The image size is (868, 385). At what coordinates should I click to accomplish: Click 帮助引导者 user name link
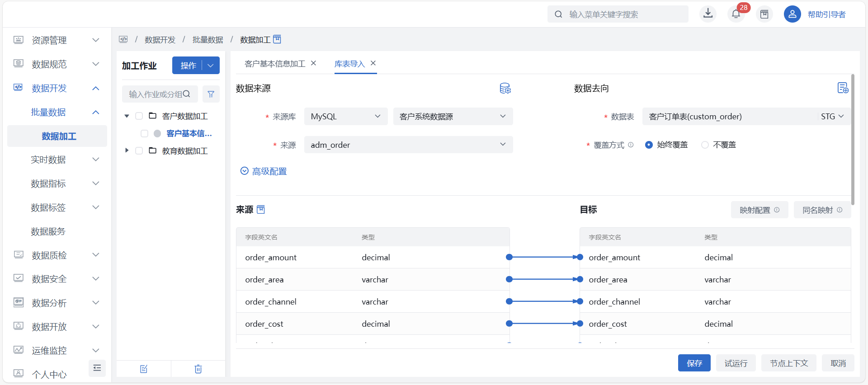[x=827, y=14]
